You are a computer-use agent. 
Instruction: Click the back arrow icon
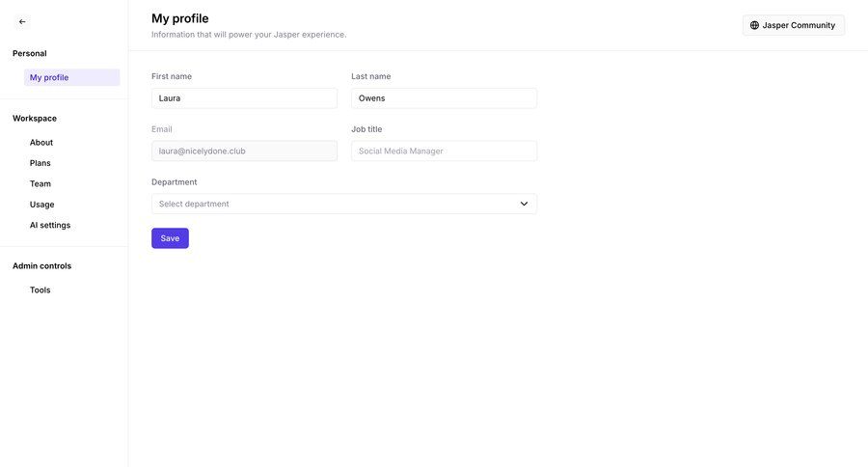(x=22, y=21)
